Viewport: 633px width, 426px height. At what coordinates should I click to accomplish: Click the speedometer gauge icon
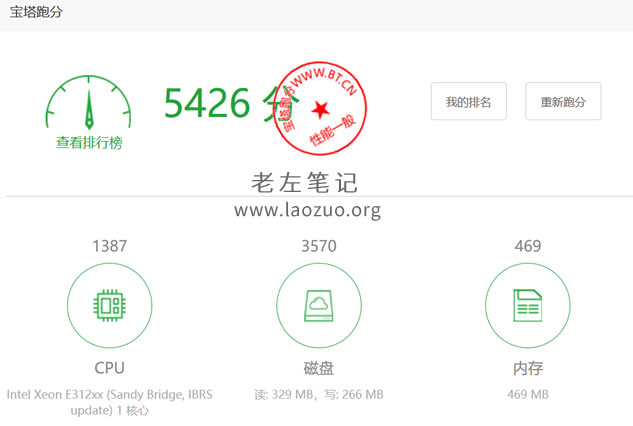(x=88, y=102)
